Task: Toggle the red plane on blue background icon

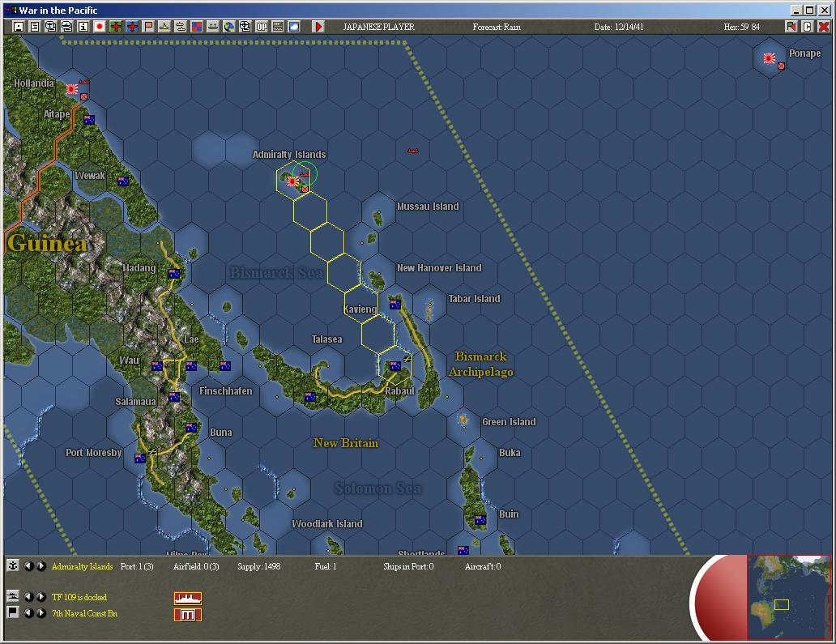Action: [x=132, y=27]
